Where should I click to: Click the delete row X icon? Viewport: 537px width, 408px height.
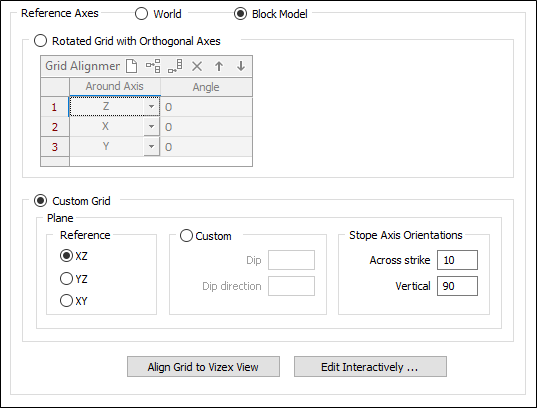click(197, 66)
